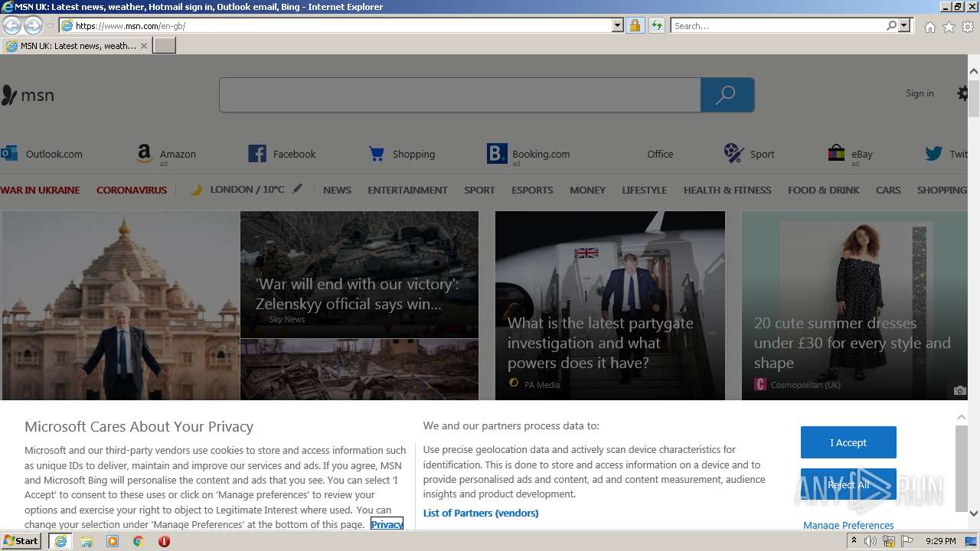Open the Amazon shortcut

coord(167,154)
